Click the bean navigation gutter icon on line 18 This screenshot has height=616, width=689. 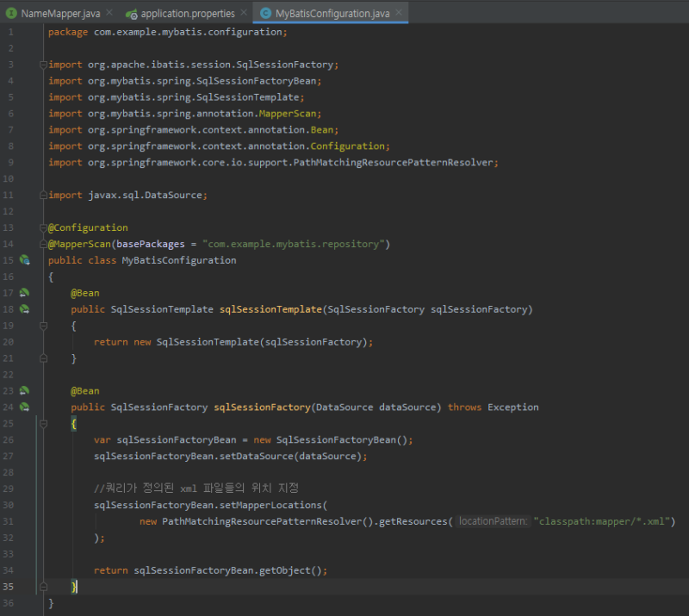pyautogui.click(x=24, y=309)
